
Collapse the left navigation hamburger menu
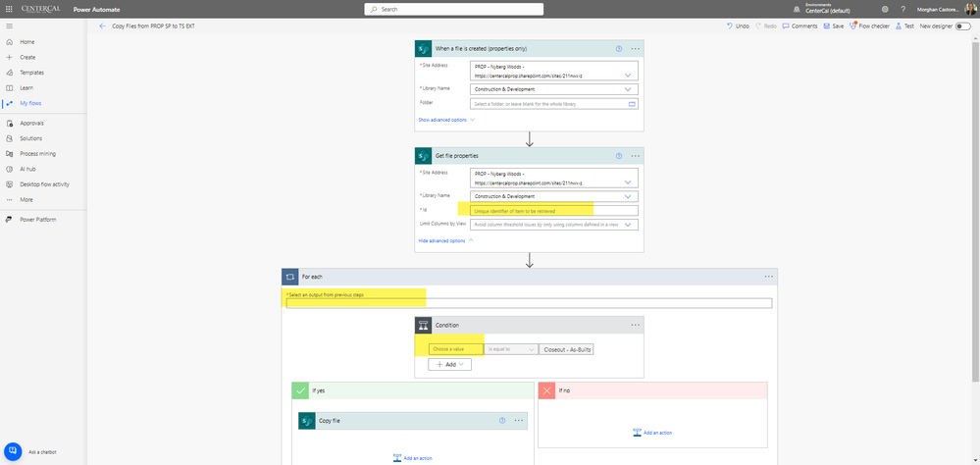[x=9, y=26]
